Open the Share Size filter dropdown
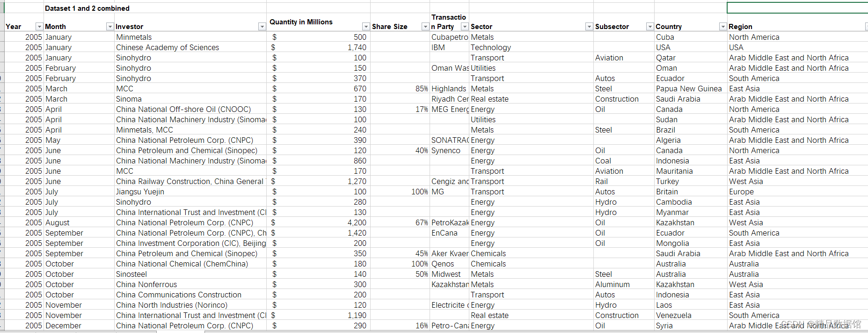This screenshot has width=868, height=333. tap(425, 27)
